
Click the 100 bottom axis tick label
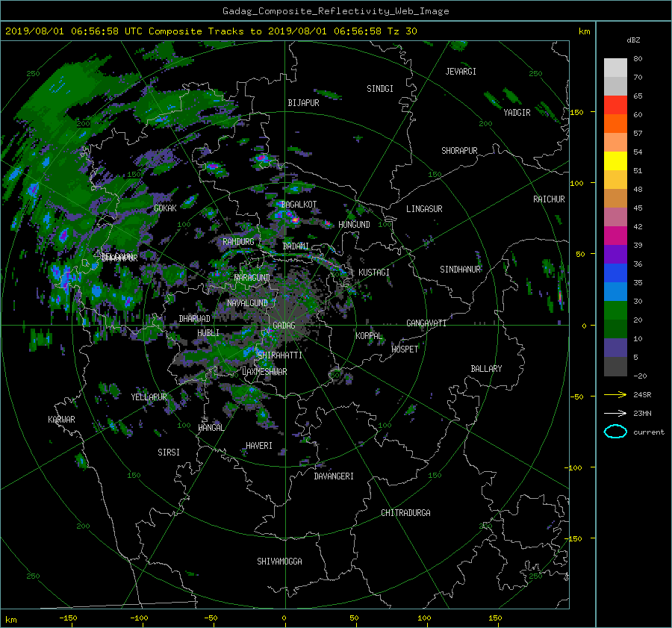tap(424, 618)
